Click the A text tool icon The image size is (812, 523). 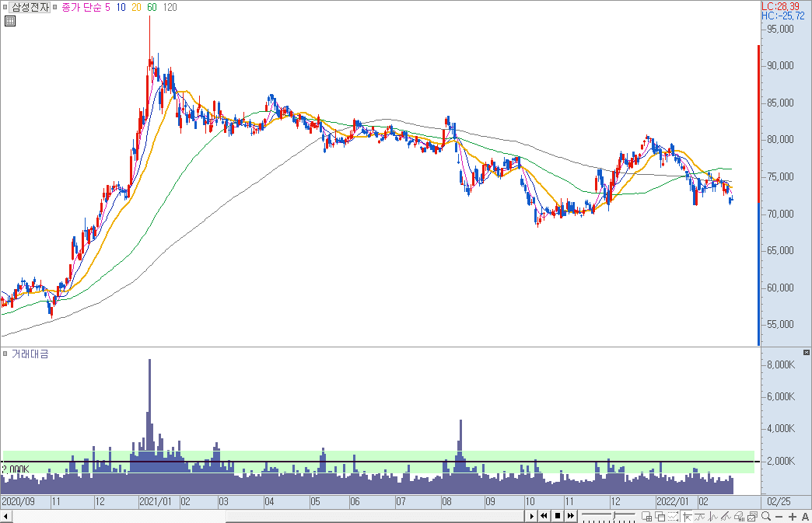(805, 516)
